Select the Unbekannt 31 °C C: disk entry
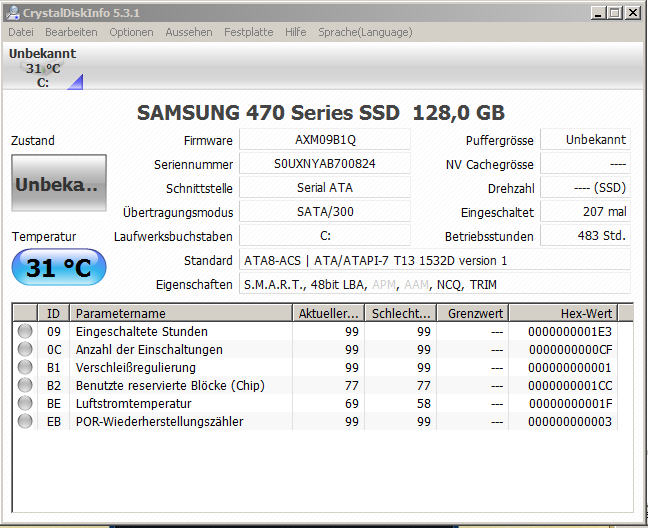This screenshot has width=648, height=528. click(x=43, y=68)
